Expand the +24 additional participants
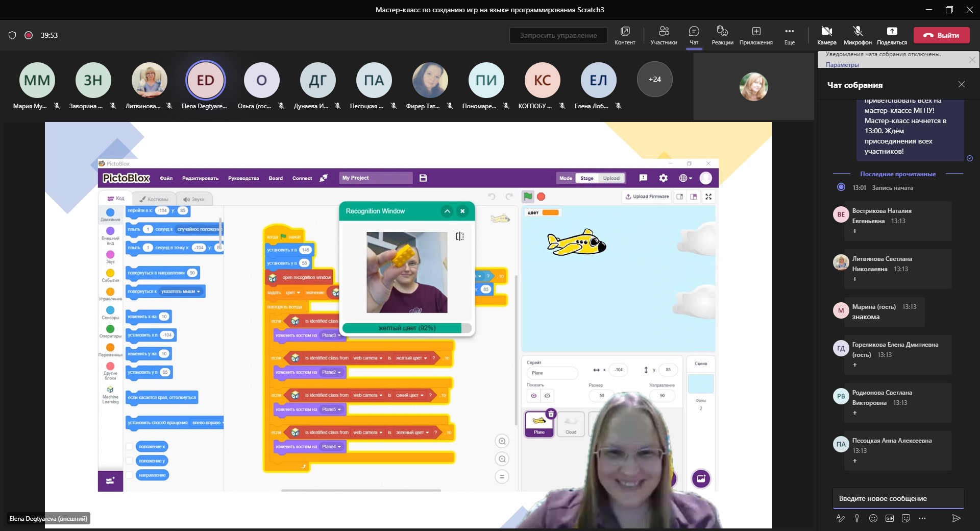 [x=654, y=79]
